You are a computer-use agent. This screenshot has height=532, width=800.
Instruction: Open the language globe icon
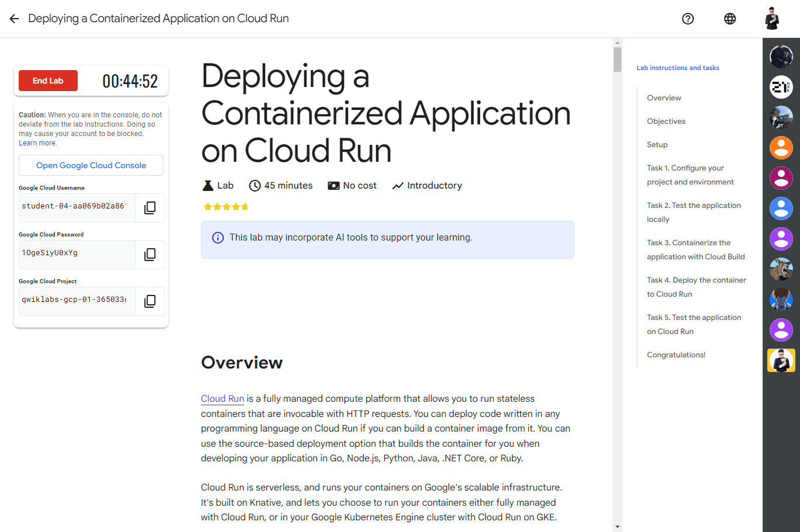[730, 19]
